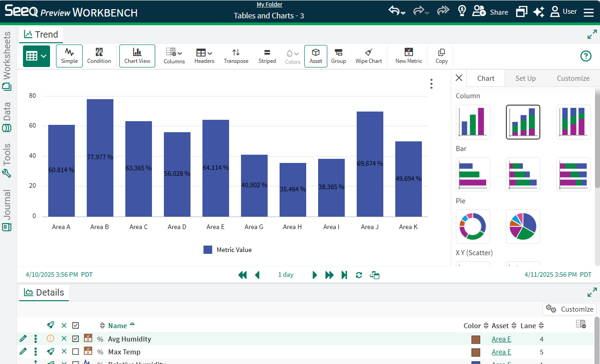Image resolution: width=600 pixels, height=364 pixels.
Task: Check the Max Temp checkbox
Action: point(76,352)
